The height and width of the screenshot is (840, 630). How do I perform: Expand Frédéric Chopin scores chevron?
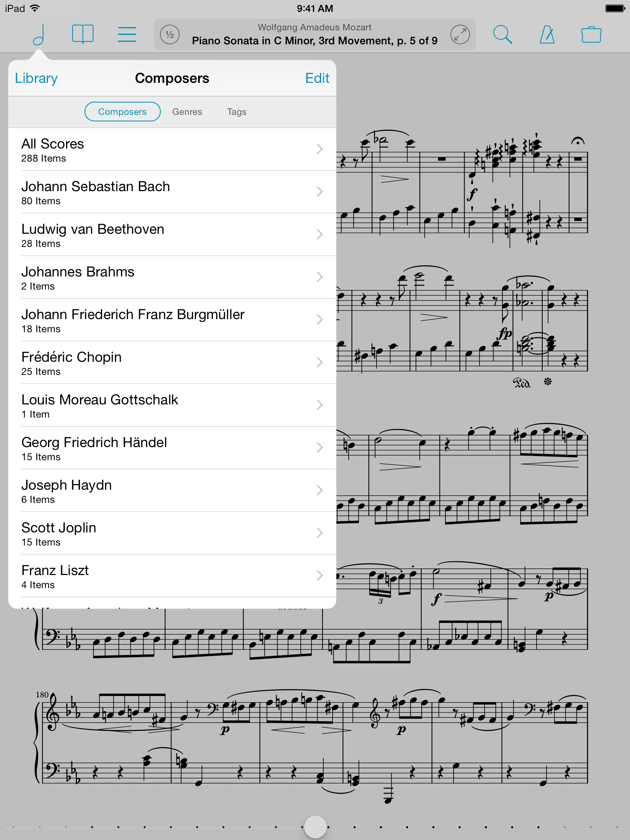(320, 362)
